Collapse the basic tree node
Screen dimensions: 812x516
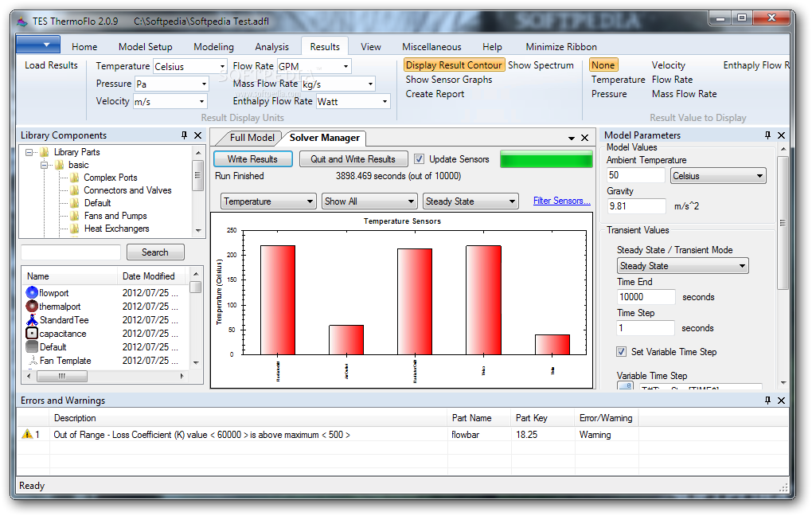coord(44,166)
